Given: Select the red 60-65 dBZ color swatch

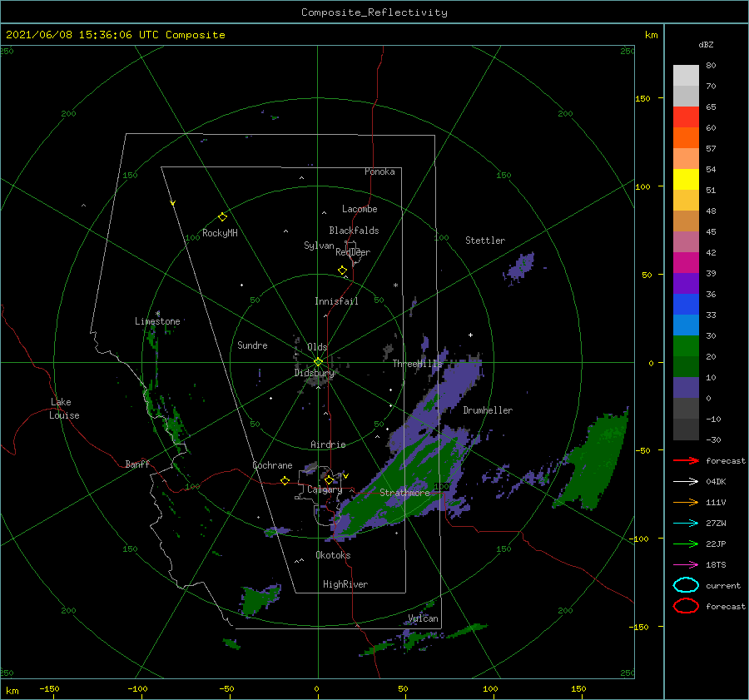Looking at the screenshot, I should coord(686,117).
